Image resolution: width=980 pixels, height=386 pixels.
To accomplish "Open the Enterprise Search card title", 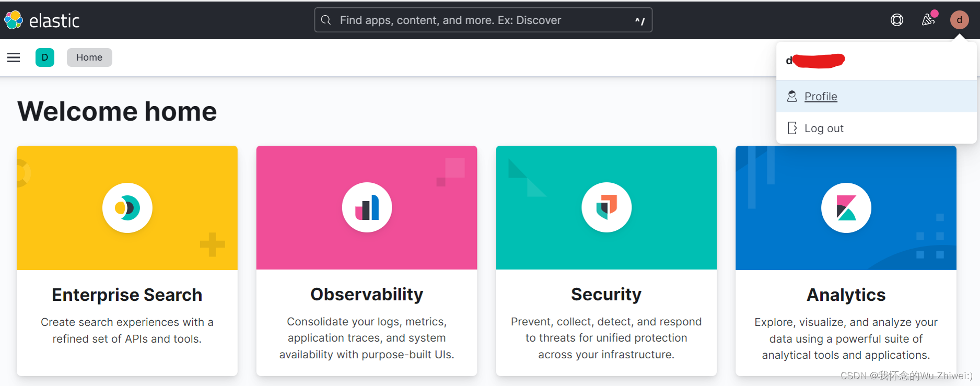I will coord(127,295).
